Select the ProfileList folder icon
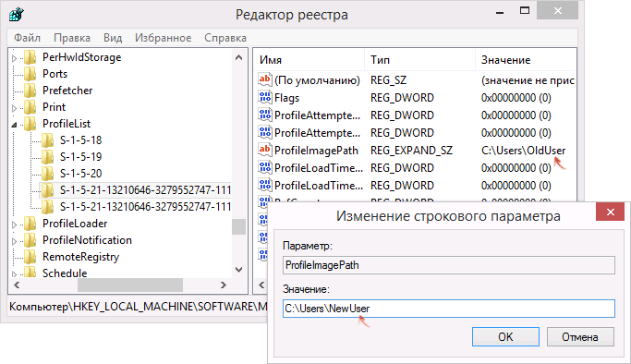The image size is (631, 364). pyautogui.click(x=30, y=124)
